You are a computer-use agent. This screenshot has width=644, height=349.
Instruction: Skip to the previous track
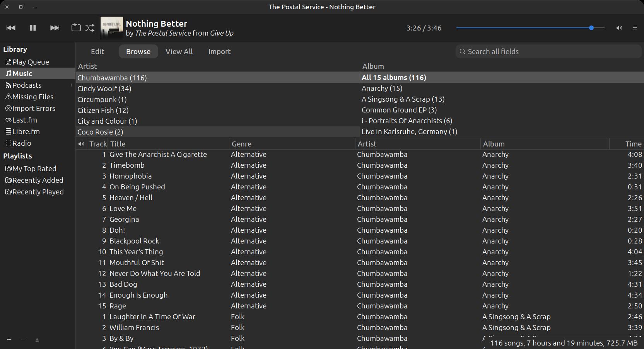coord(11,28)
